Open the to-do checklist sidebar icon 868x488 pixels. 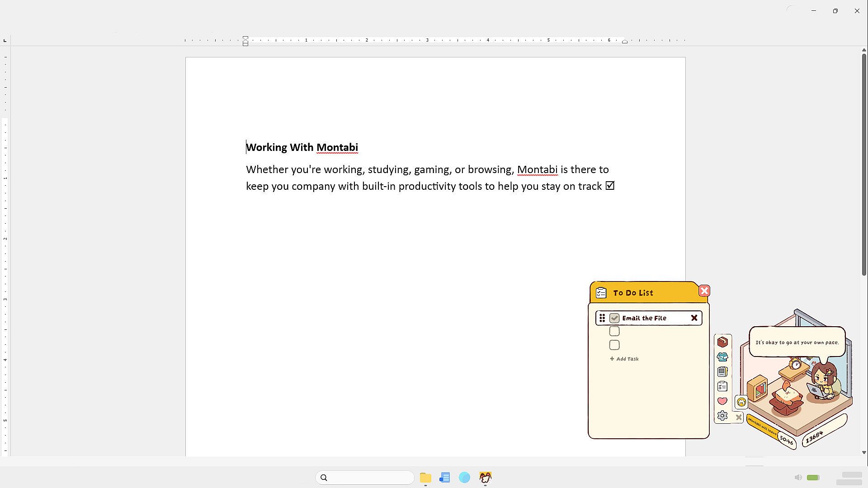pos(722,386)
